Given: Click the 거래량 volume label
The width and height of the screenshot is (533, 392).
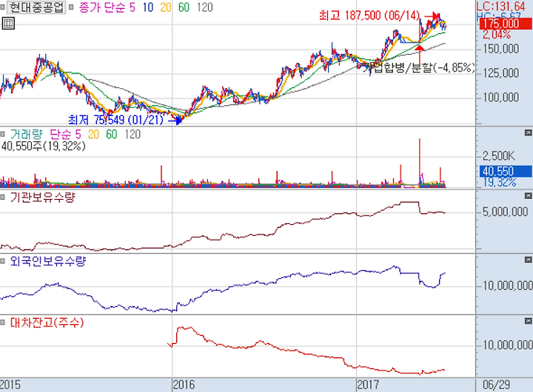Looking at the screenshot, I should (x=27, y=134).
